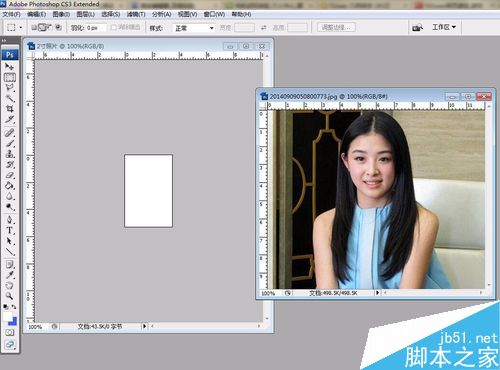Viewport: 500px width, 370px height.
Task: Select the Eyedropper tool
Action: 9,275
